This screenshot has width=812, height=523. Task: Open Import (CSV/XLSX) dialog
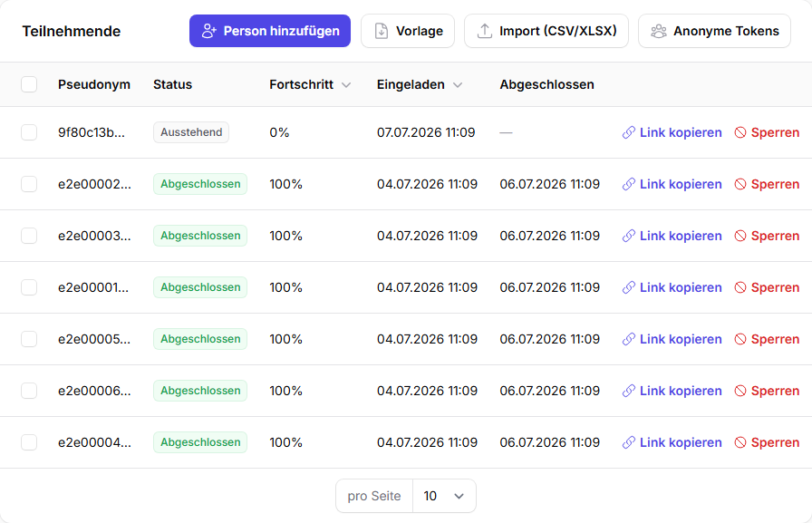tap(546, 31)
